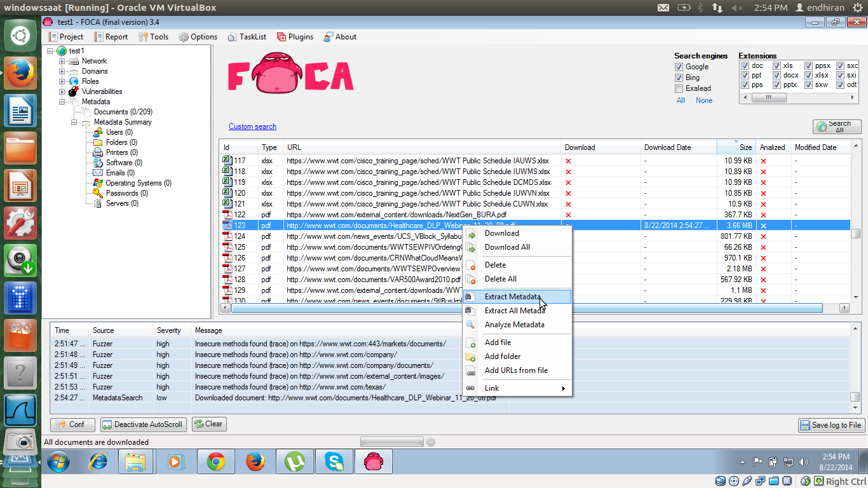Select the Emails envelope icon in tree
868x488 pixels.
pos(98,173)
